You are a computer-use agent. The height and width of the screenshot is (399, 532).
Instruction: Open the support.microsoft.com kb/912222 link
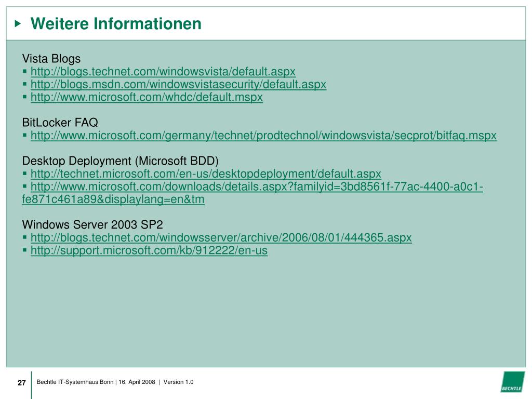pos(149,251)
